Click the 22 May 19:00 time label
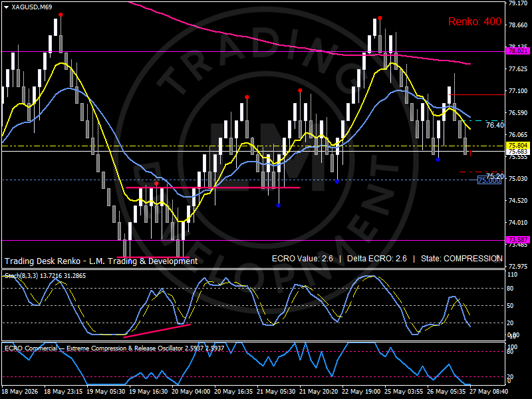This screenshot has width=532, height=399. 361,392
